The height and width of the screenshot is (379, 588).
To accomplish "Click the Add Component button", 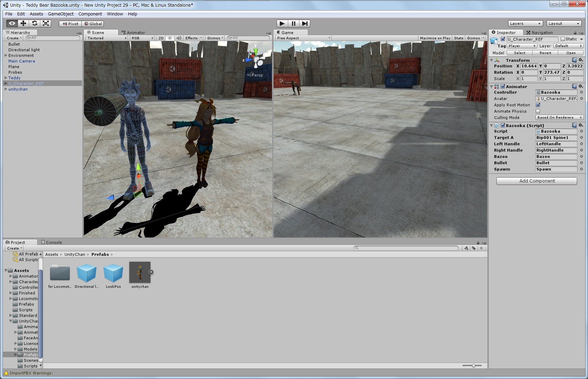I will (x=536, y=181).
